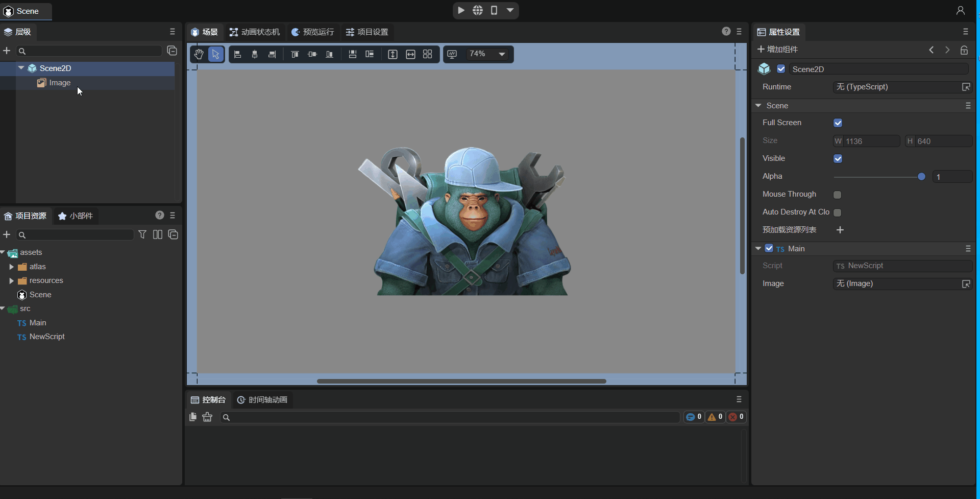Click the play preview button
The height and width of the screenshot is (499, 980).
click(461, 10)
